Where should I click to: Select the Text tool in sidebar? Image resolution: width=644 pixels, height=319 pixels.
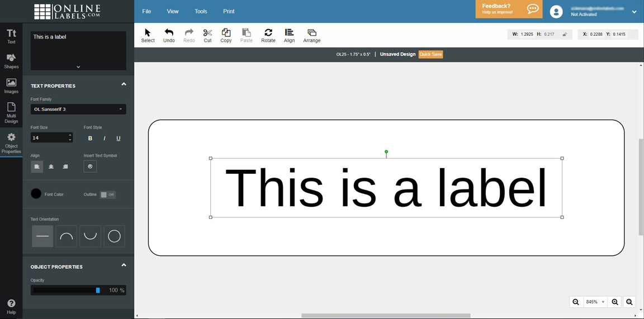pos(12,36)
